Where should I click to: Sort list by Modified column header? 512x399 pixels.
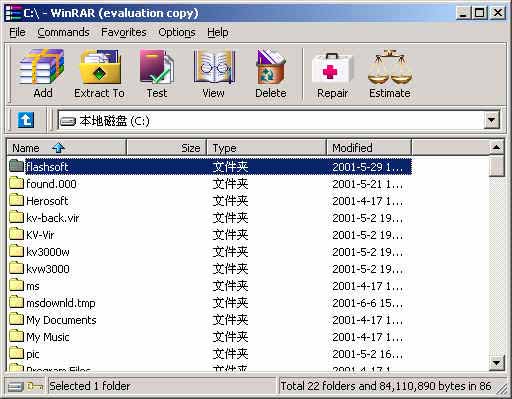[369, 148]
